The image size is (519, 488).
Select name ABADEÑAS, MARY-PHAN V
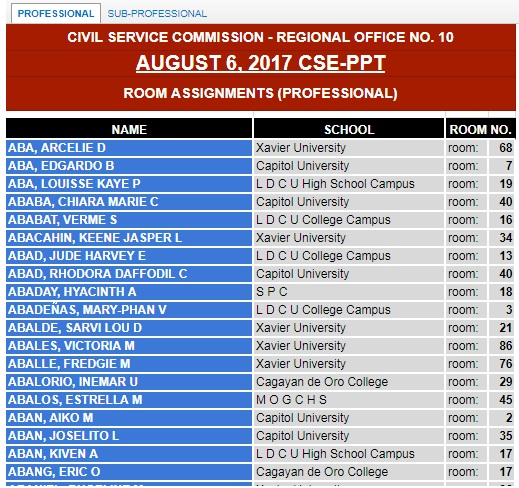(129, 310)
